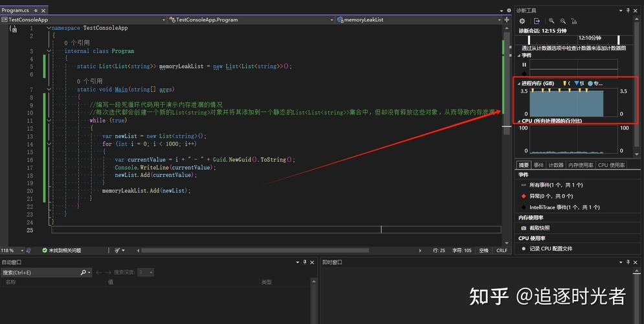Click the IntelliTrace diamond in the Events track
This screenshot has height=324, width=644.
coord(524,74)
